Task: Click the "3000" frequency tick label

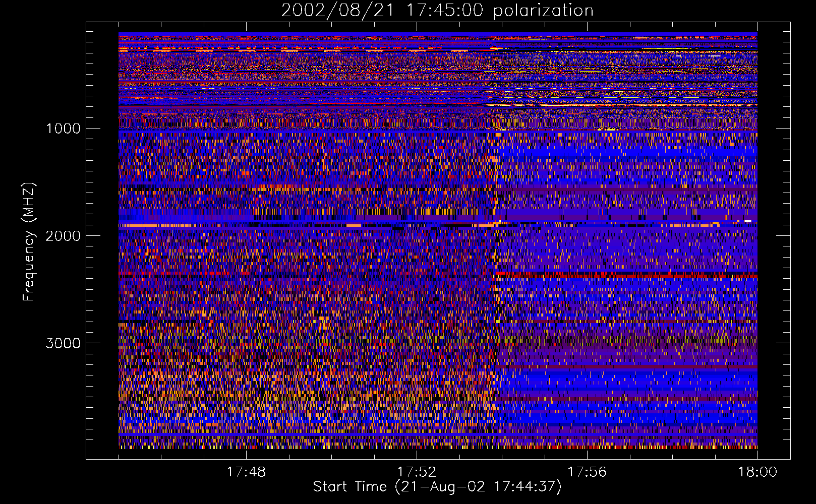Action: click(x=63, y=343)
